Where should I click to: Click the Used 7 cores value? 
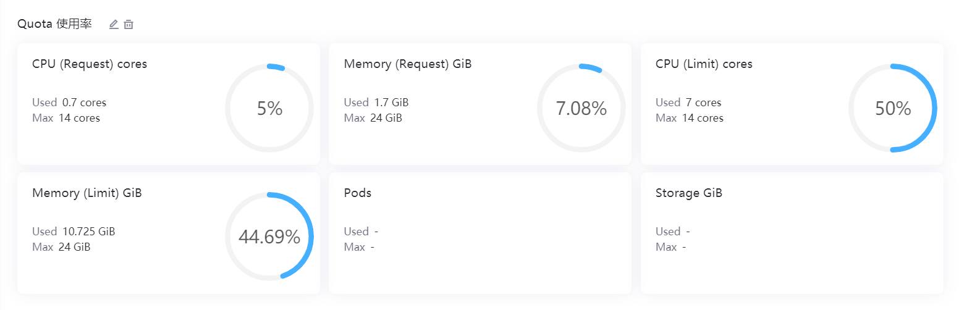pos(703,103)
